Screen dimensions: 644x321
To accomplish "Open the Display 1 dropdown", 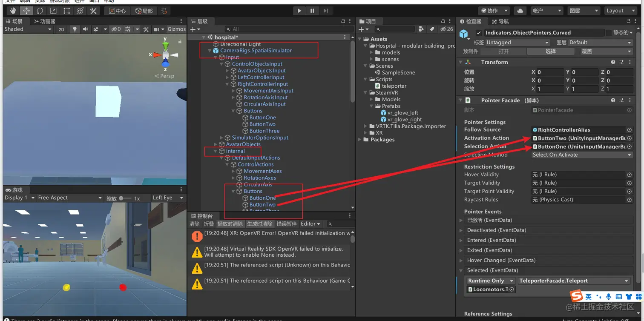I will (x=19, y=198).
